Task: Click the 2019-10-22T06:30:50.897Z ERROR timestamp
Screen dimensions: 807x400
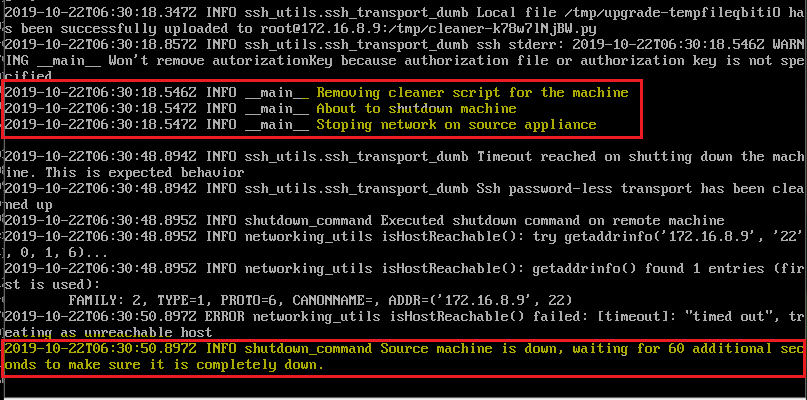Action: point(101,317)
